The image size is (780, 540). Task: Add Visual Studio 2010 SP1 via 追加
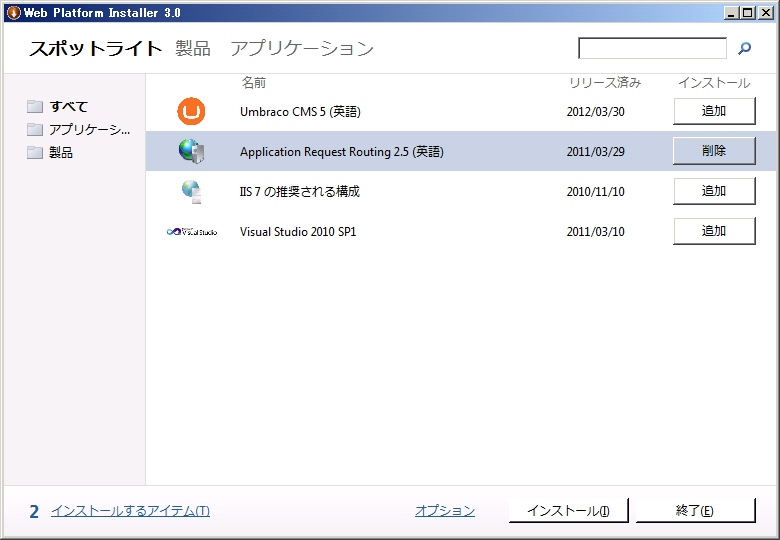714,231
